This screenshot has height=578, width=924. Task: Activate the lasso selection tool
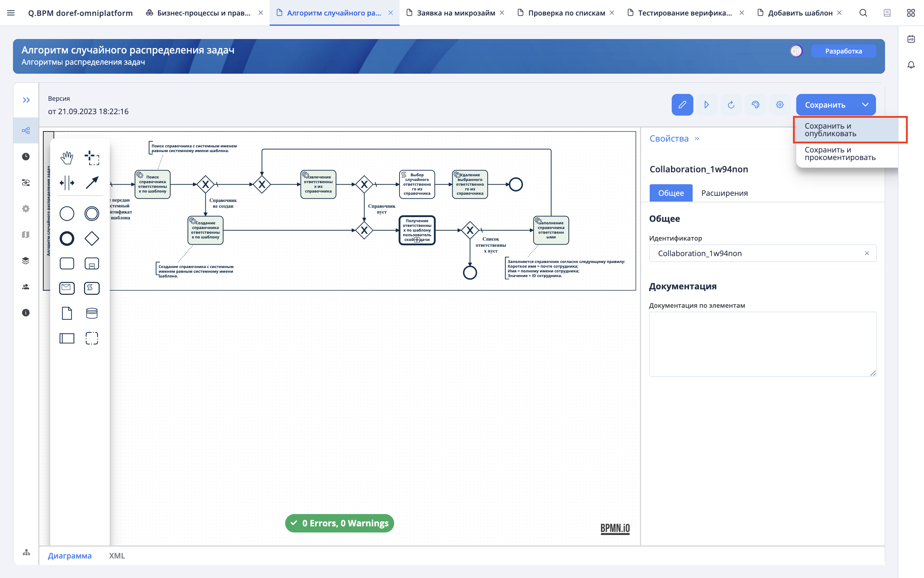pyautogui.click(x=92, y=158)
